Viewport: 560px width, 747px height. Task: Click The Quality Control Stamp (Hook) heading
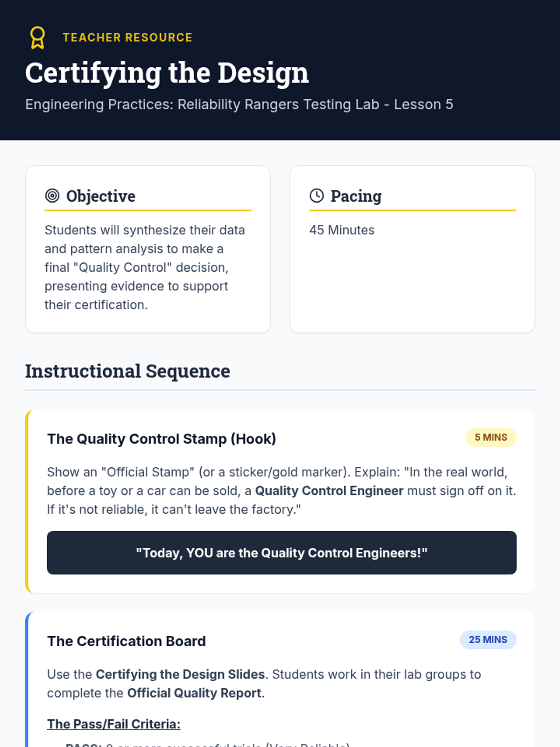161,439
